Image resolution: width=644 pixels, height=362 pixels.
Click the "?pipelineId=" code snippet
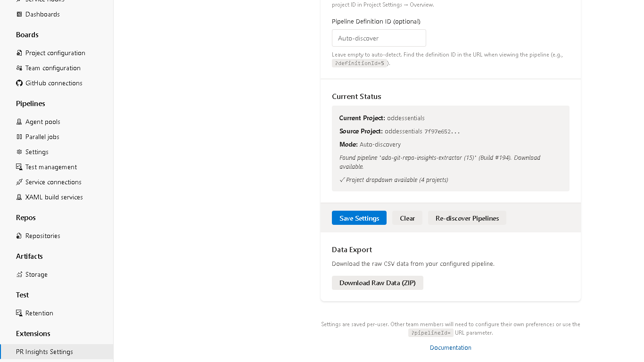pos(431,333)
